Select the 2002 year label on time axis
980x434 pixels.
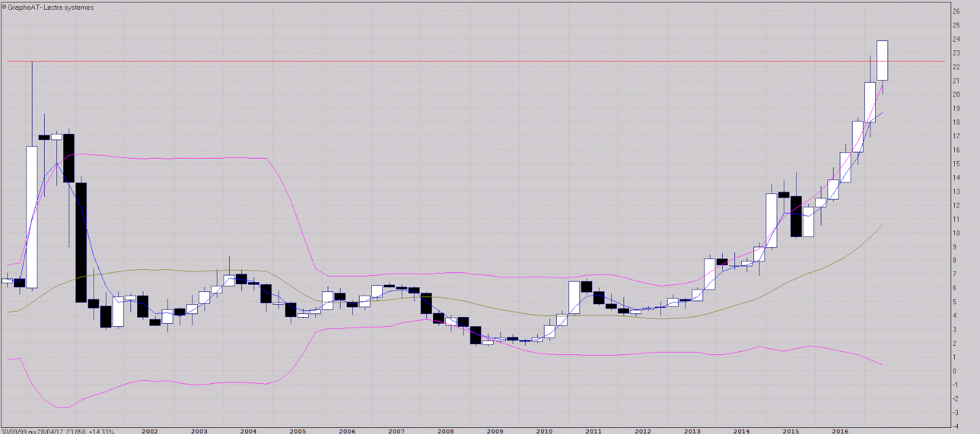tap(150, 432)
